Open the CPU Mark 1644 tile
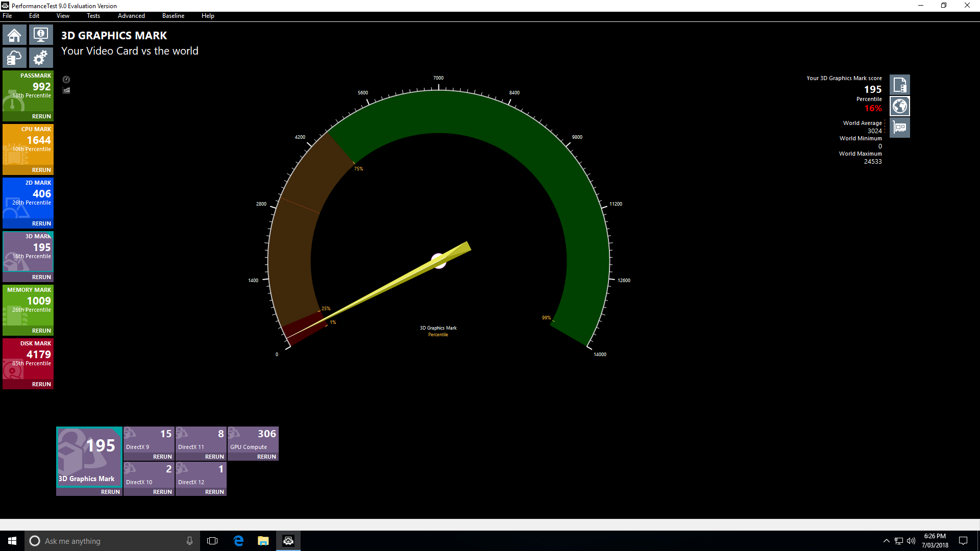980x551 pixels. click(x=28, y=144)
